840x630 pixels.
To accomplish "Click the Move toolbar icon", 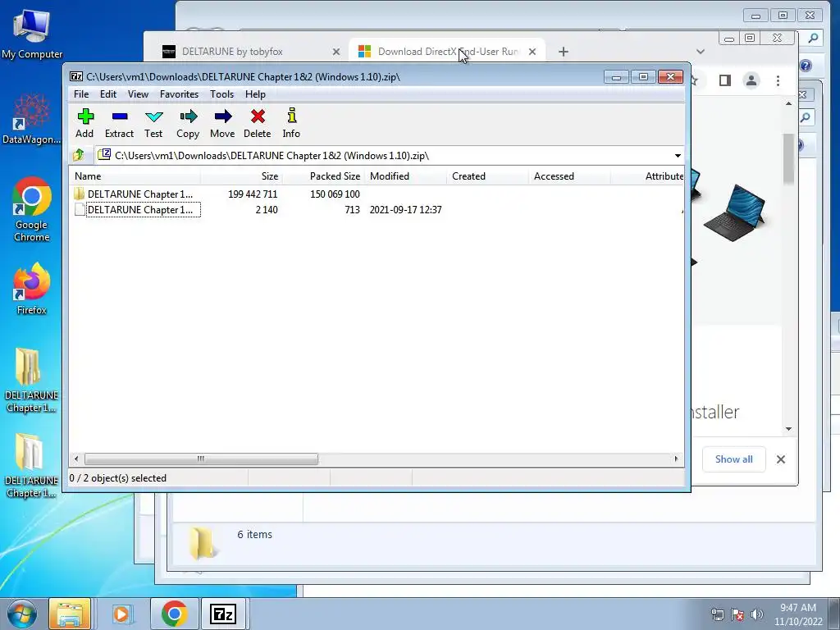I will pos(222,123).
